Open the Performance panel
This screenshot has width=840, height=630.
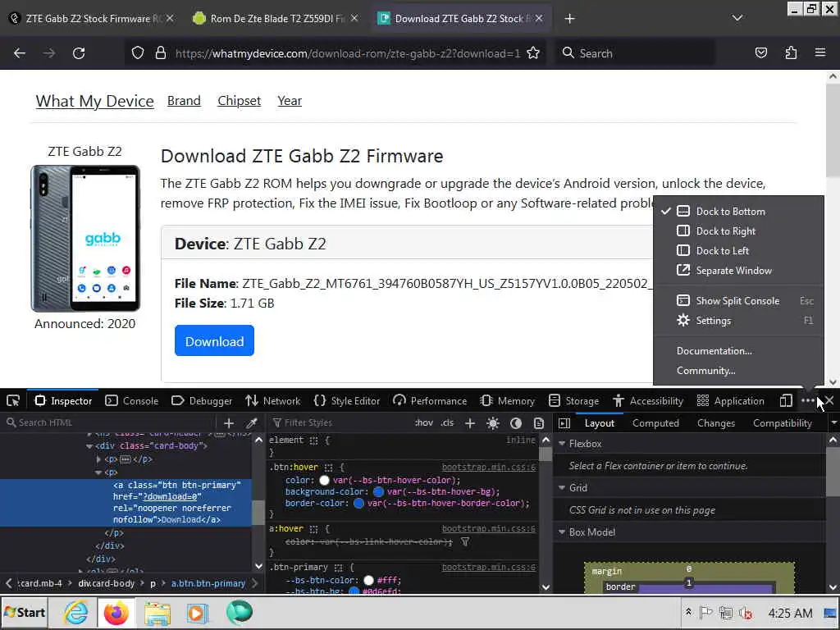pyautogui.click(x=430, y=400)
